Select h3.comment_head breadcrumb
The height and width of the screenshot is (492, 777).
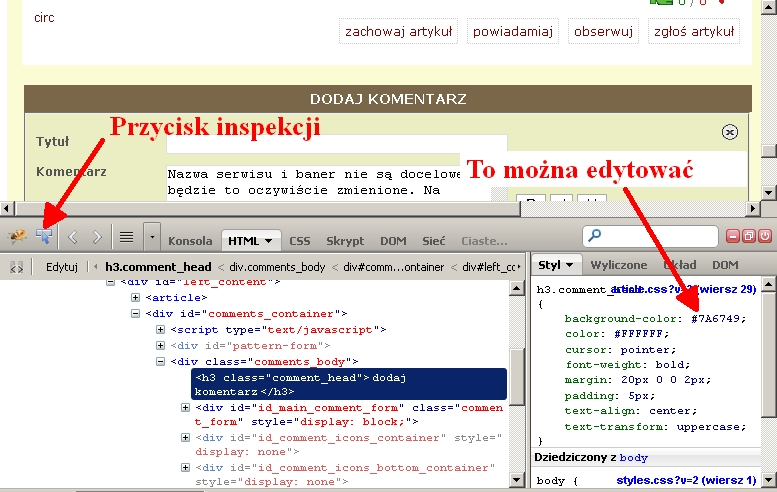[x=158, y=267]
